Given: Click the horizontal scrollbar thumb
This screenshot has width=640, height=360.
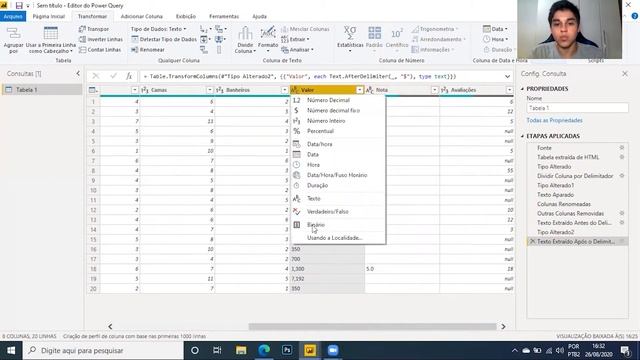Looking at the screenshot, I should (372, 327).
